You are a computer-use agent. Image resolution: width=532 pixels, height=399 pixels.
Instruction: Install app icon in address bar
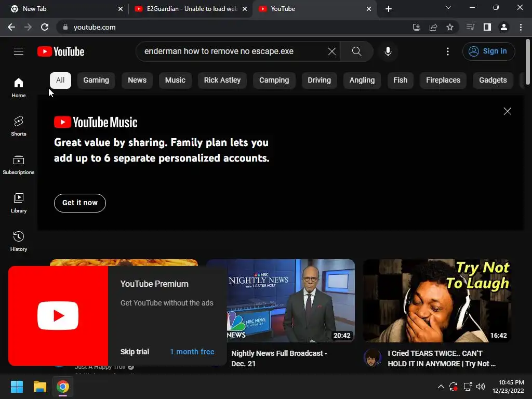tap(416, 27)
